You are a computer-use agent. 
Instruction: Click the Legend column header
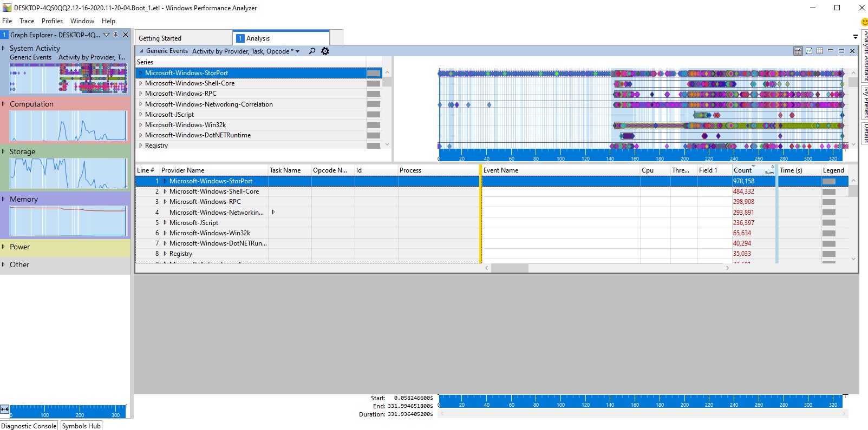pyautogui.click(x=834, y=170)
